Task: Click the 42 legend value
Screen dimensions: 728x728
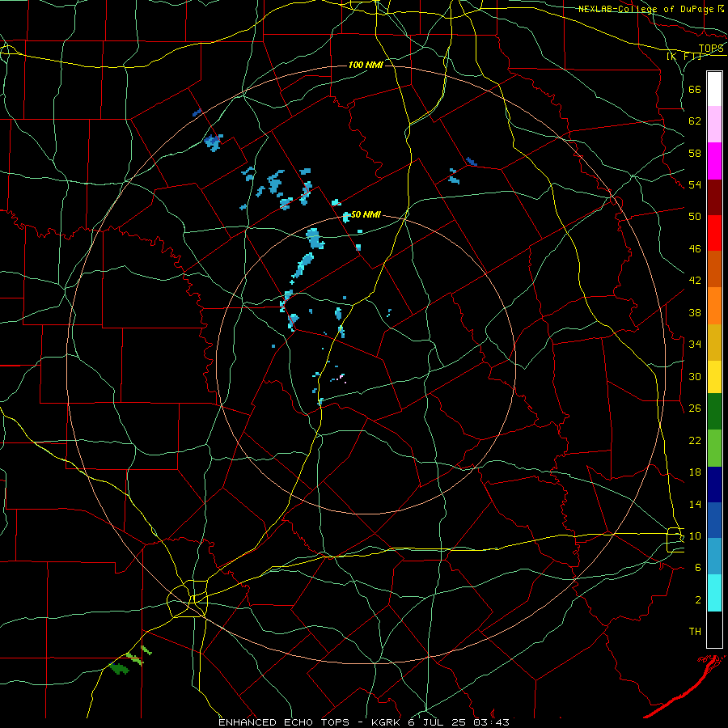Action: [x=695, y=280]
